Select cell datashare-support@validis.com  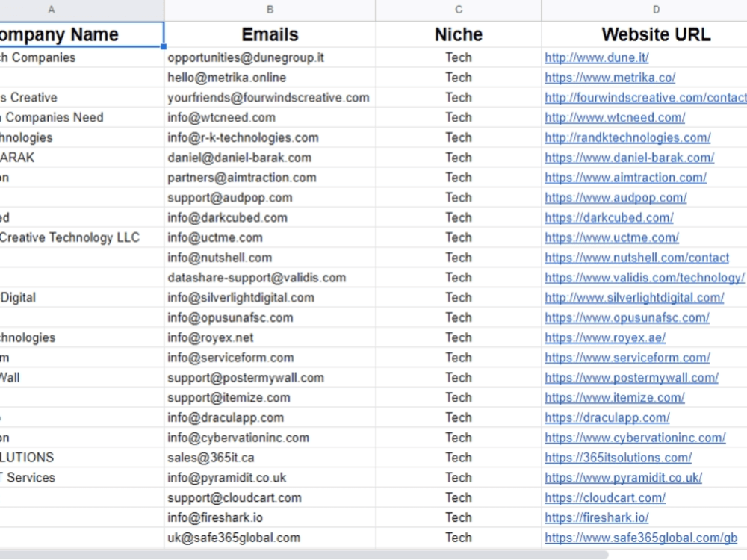tap(270, 278)
